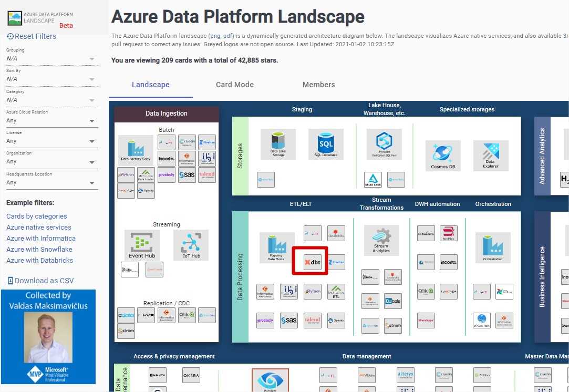Click the Qlik card in DWH automation
The image size is (569, 392).
(426, 292)
